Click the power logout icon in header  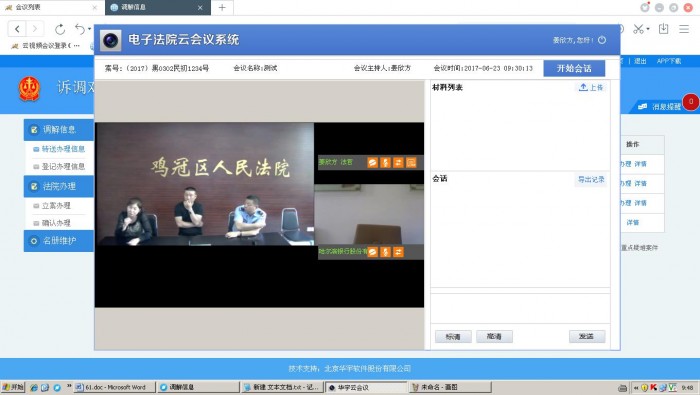click(x=602, y=40)
